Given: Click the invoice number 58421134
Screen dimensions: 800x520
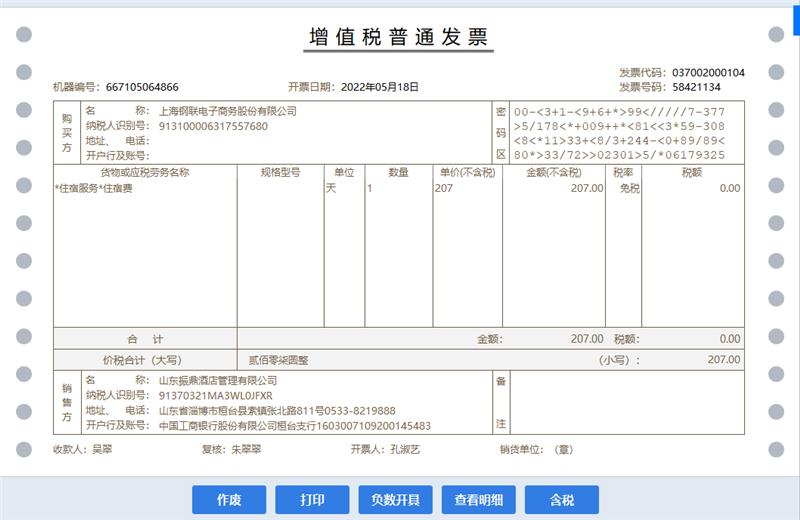Looking at the screenshot, I should click(x=696, y=87).
